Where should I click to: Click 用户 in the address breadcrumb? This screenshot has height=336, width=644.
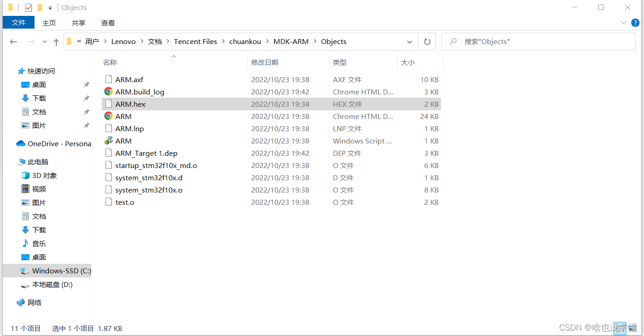tap(92, 42)
